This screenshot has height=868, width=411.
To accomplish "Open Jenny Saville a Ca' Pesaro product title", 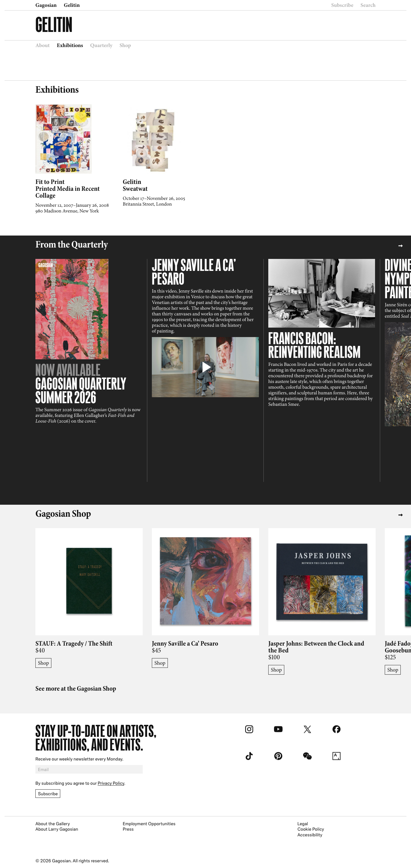I will 185,644.
